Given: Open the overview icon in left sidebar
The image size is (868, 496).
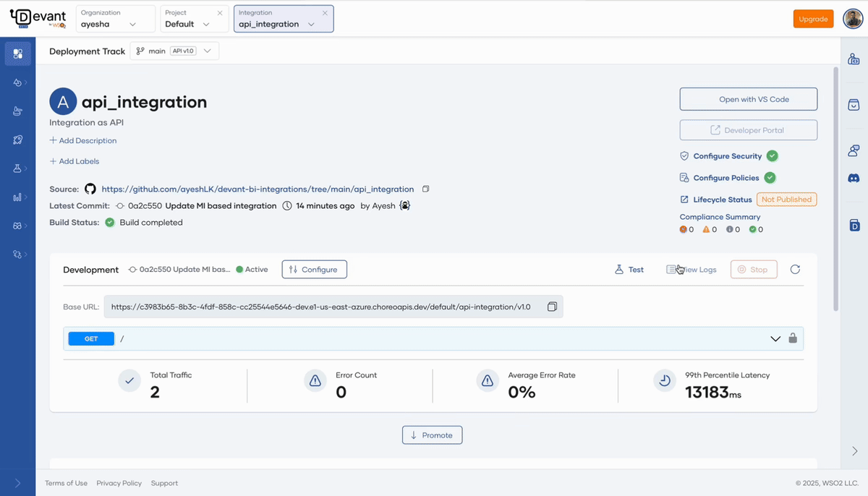Looking at the screenshot, I should (17, 54).
